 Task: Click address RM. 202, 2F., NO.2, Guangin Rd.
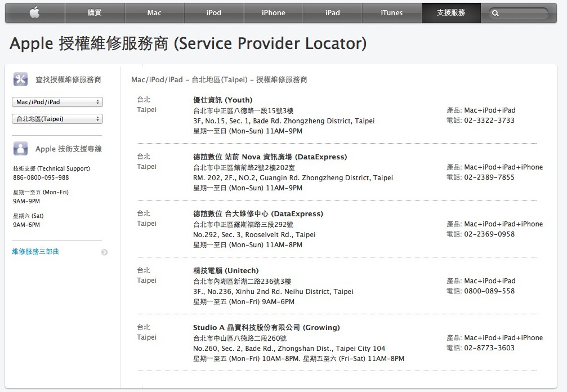293,178
